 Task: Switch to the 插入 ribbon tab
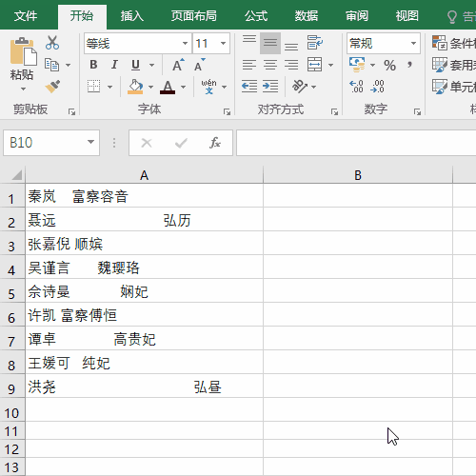click(x=132, y=16)
